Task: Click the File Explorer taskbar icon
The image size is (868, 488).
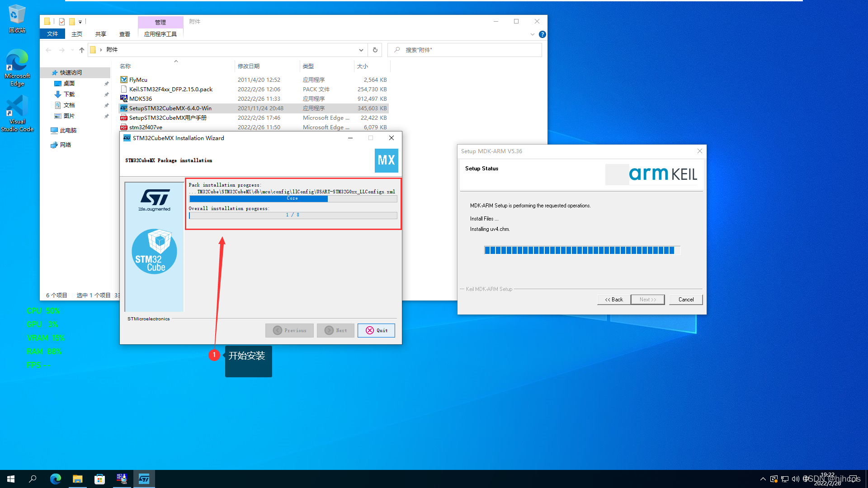Action: [x=78, y=479]
